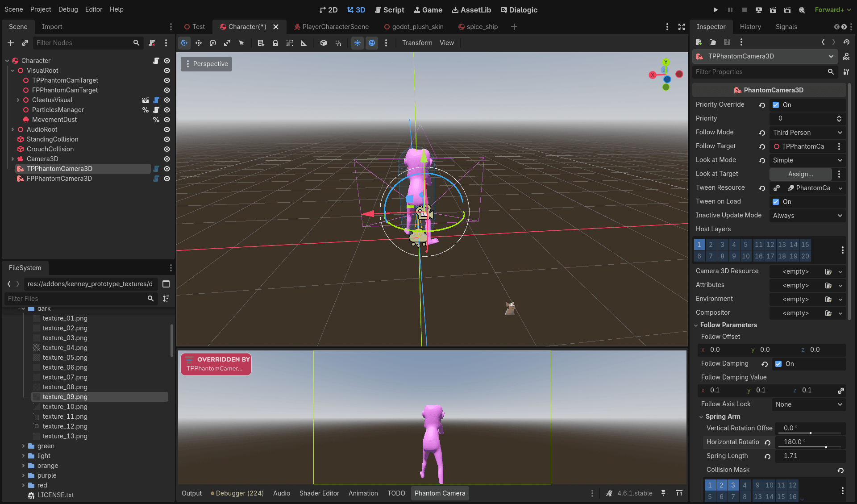Open the Follow Axis Lock dropdown
The image size is (857, 504).
coord(809,404)
